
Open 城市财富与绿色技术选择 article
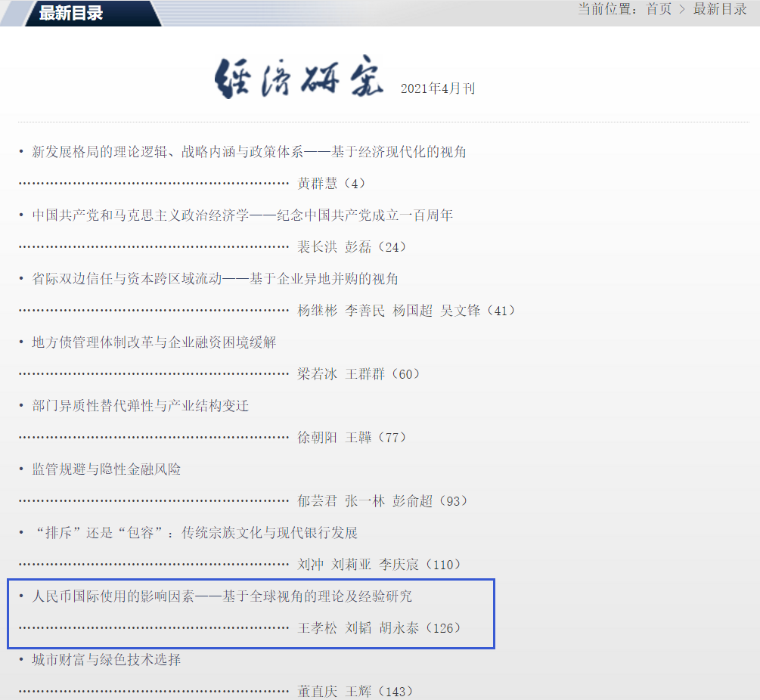[106, 660]
